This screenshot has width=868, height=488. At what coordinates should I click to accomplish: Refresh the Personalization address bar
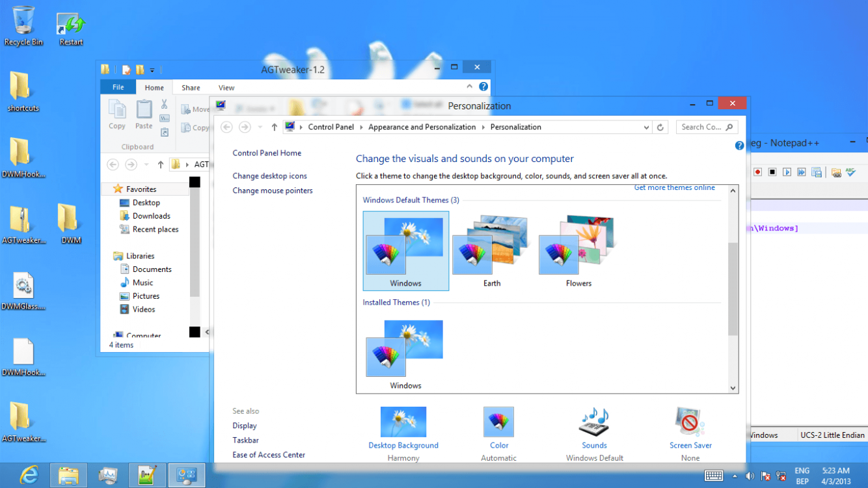660,128
